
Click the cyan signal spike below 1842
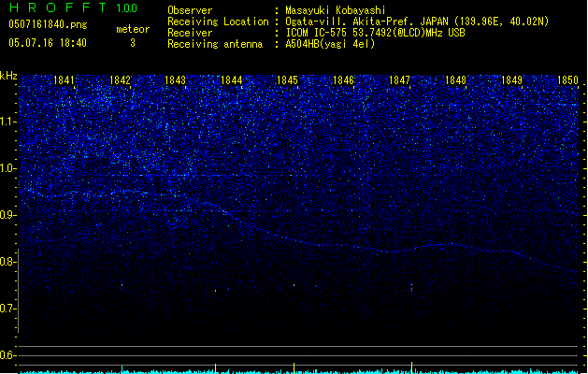pos(122,369)
